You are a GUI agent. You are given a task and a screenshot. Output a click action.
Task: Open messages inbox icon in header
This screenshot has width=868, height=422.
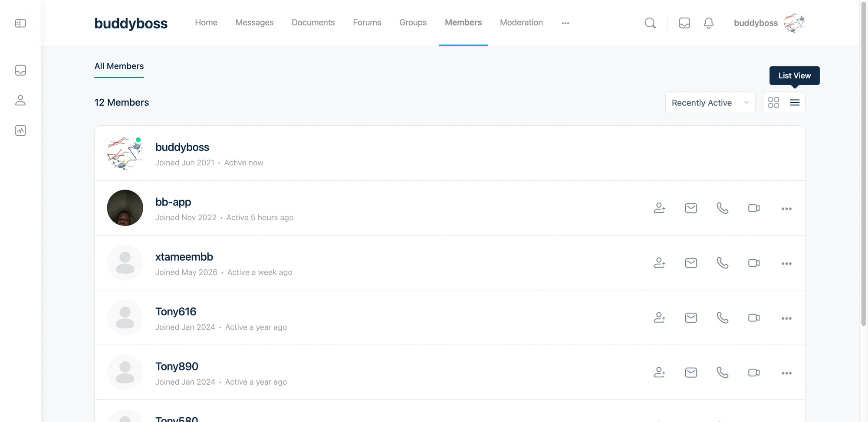pos(684,23)
